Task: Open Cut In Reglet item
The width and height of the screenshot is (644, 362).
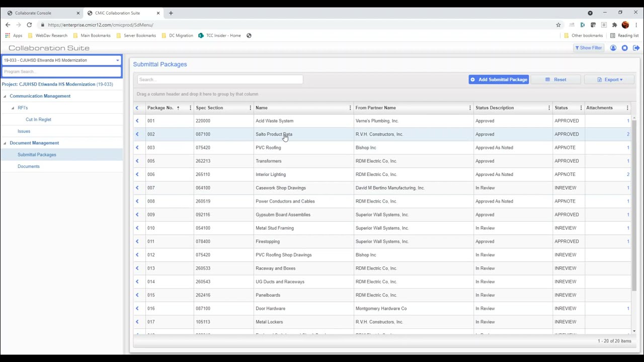Action: coord(38,120)
